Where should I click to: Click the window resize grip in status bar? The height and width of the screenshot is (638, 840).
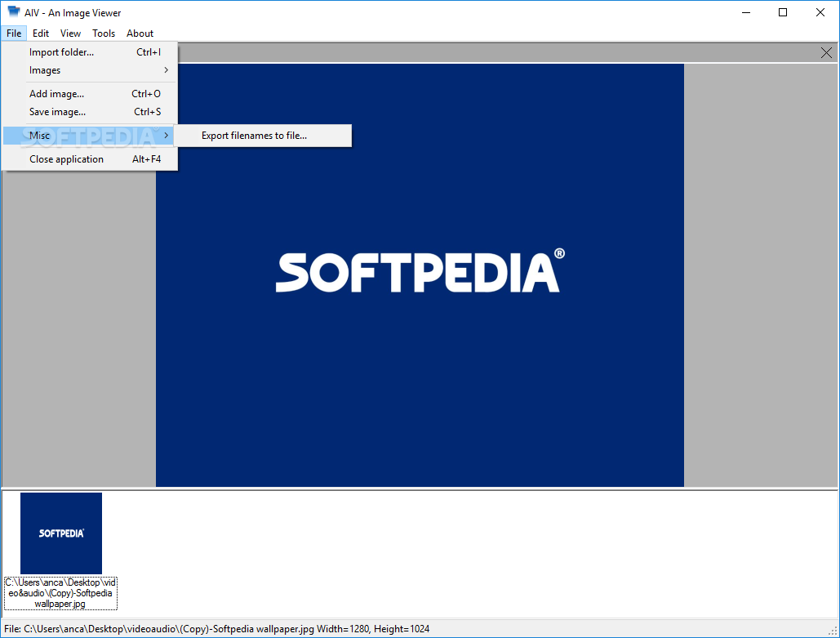click(833, 631)
